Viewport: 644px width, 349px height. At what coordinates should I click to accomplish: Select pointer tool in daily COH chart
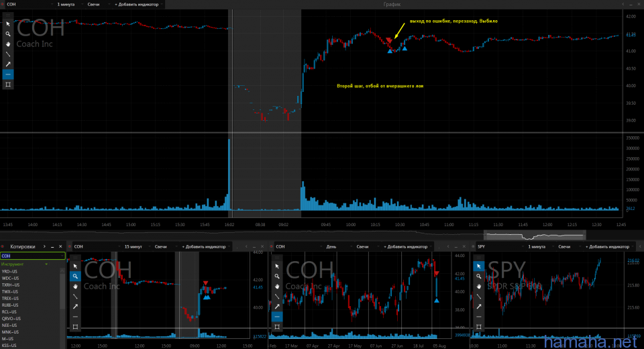point(277,266)
